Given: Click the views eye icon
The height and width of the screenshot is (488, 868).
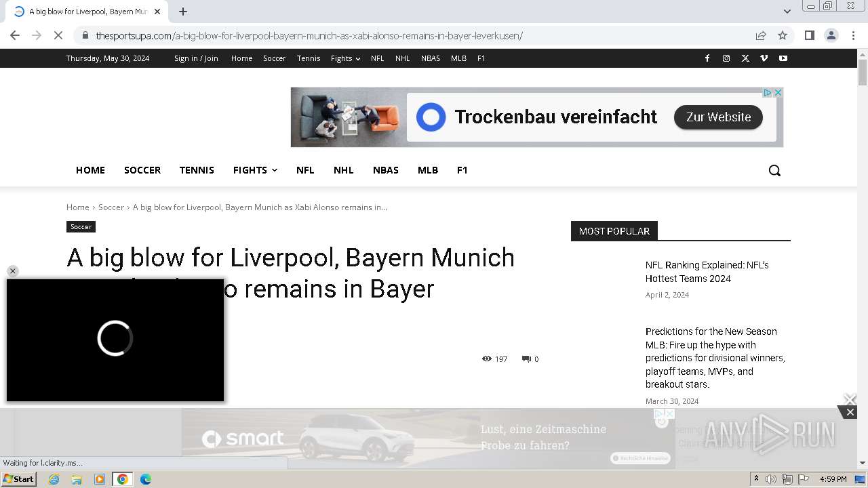Looking at the screenshot, I should pyautogui.click(x=486, y=359).
